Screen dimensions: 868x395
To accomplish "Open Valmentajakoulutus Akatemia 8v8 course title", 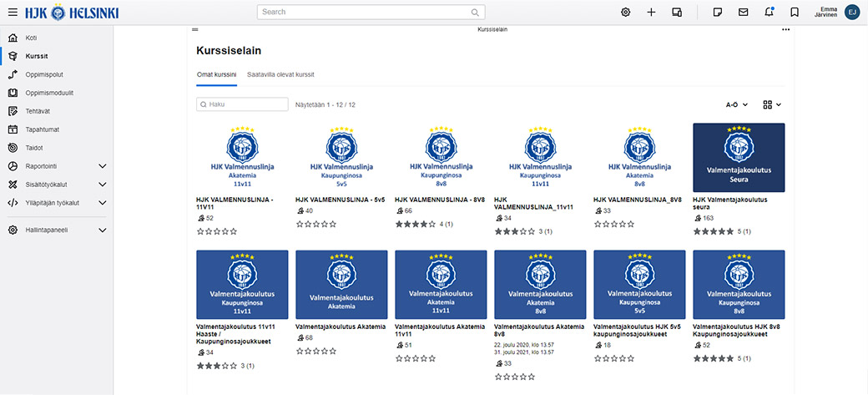I will (539, 330).
